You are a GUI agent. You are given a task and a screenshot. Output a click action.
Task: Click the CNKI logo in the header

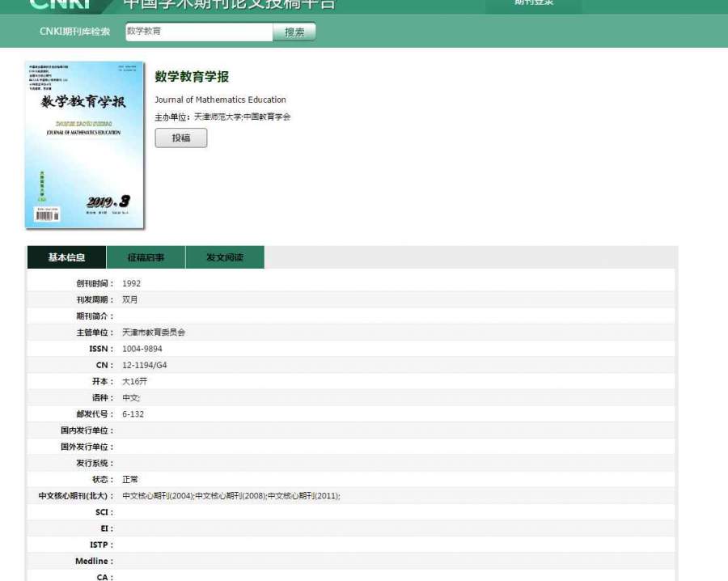point(61,5)
